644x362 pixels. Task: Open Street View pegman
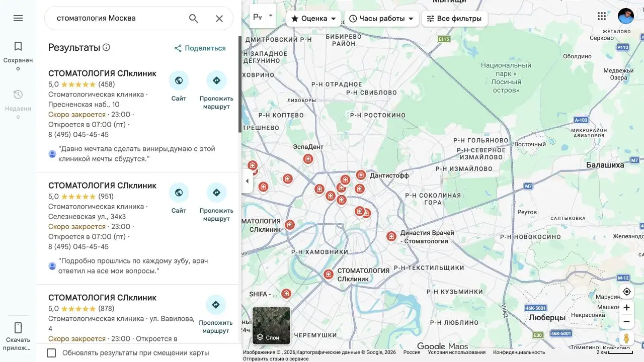(x=626, y=338)
